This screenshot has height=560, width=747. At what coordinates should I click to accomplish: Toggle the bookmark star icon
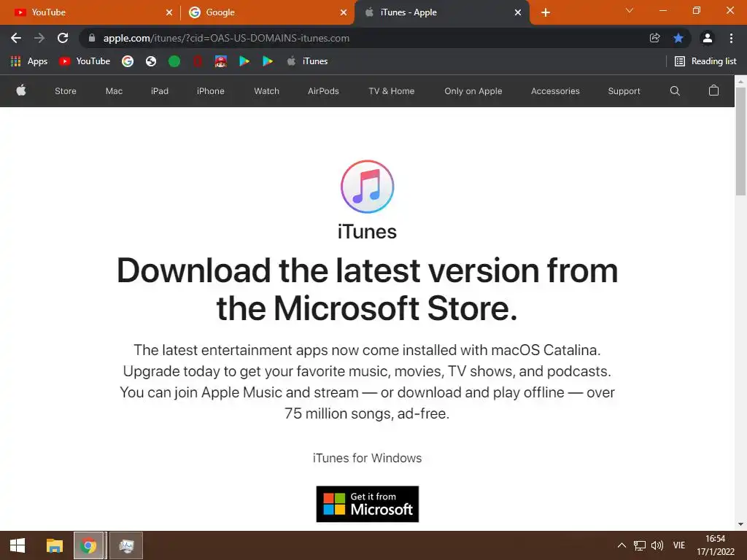pos(678,38)
